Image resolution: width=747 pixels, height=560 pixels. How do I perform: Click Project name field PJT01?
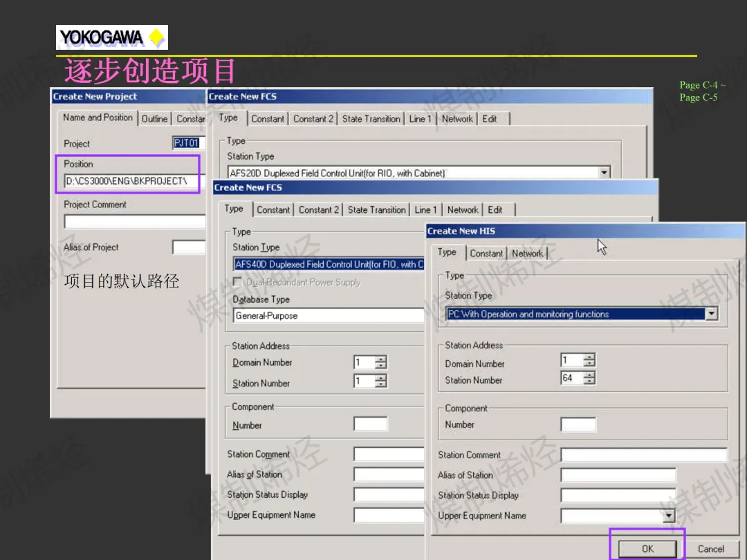point(189,143)
